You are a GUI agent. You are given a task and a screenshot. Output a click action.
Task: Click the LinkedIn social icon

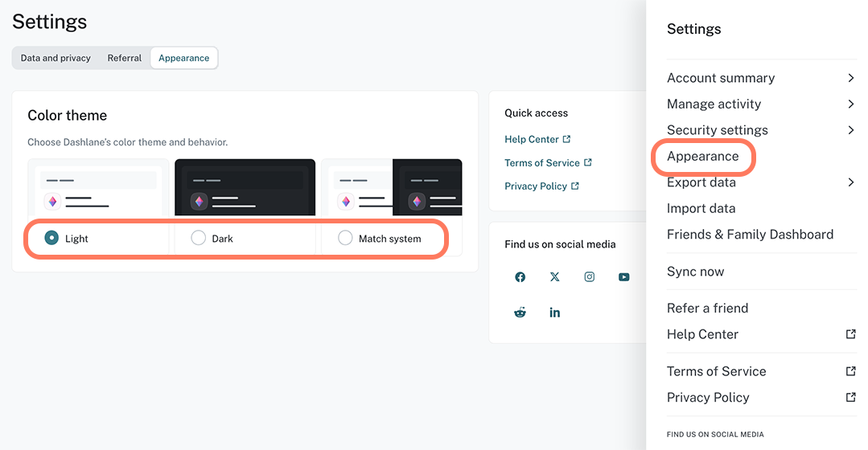point(554,313)
